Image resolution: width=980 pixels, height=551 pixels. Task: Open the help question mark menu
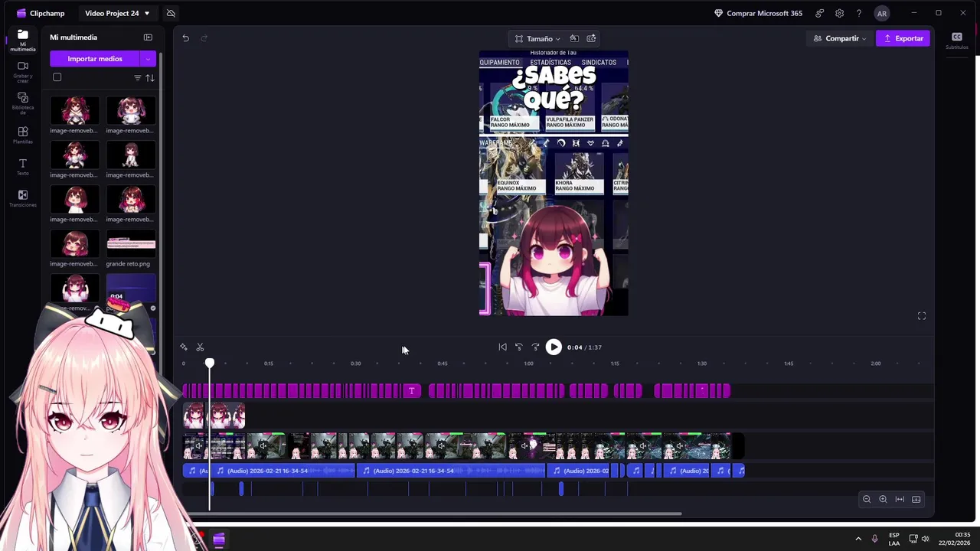click(859, 13)
